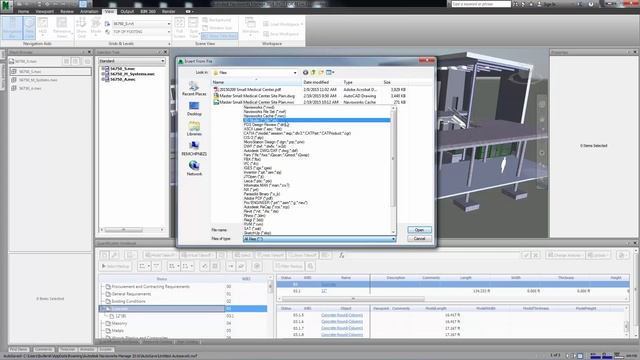Open Recent Places in the dialog sidebar
Screen dimensions: 640x360
(194, 89)
